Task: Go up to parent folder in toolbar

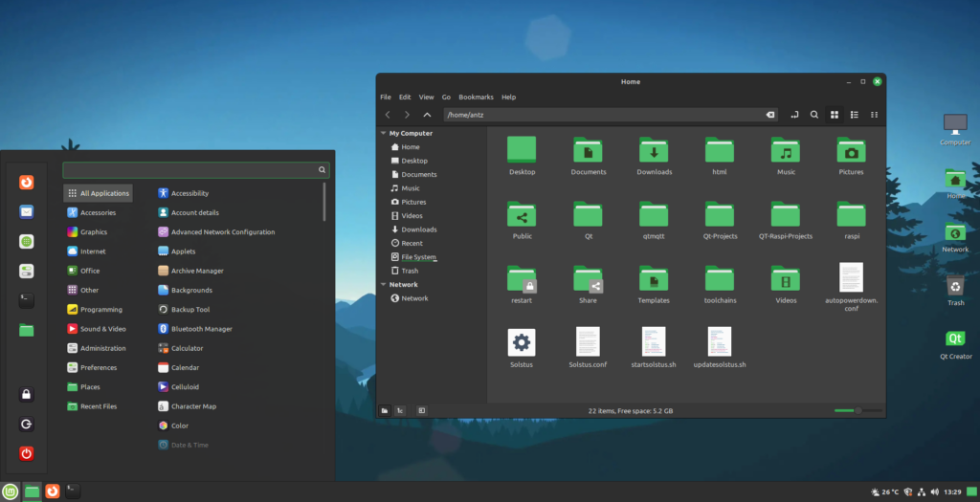Action: pos(427,115)
